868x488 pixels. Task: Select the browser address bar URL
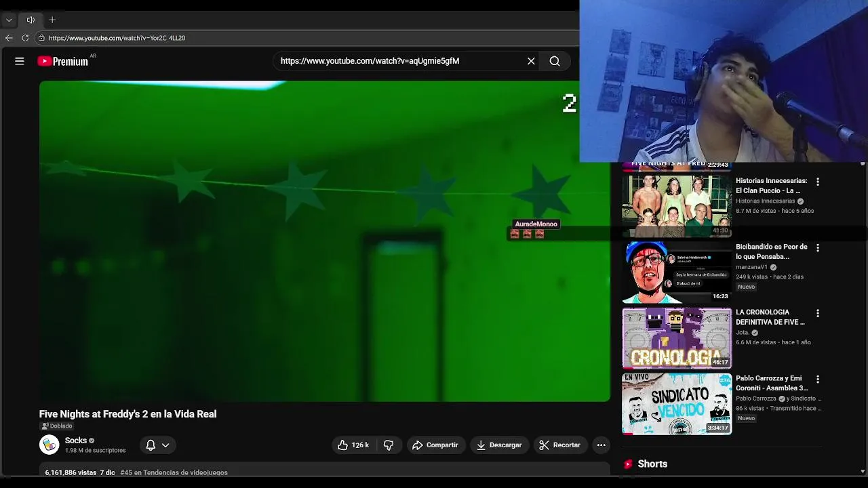pyautogui.click(x=117, y=38)
